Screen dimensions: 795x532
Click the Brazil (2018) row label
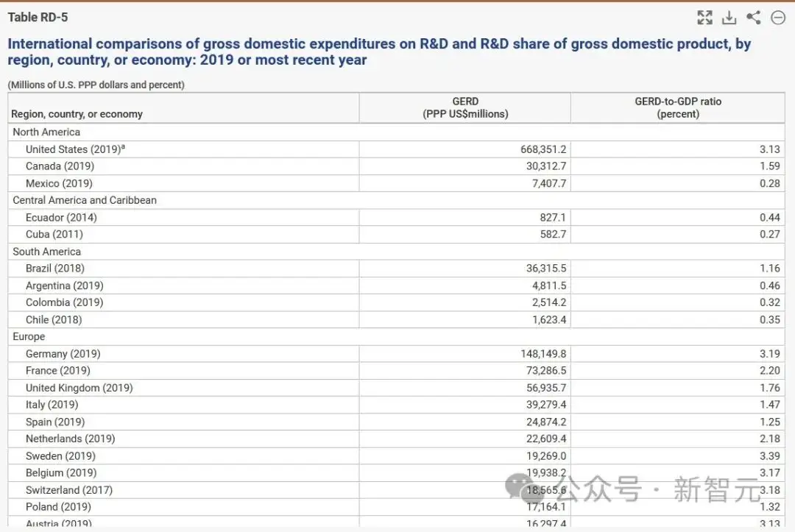click(54, 269)
